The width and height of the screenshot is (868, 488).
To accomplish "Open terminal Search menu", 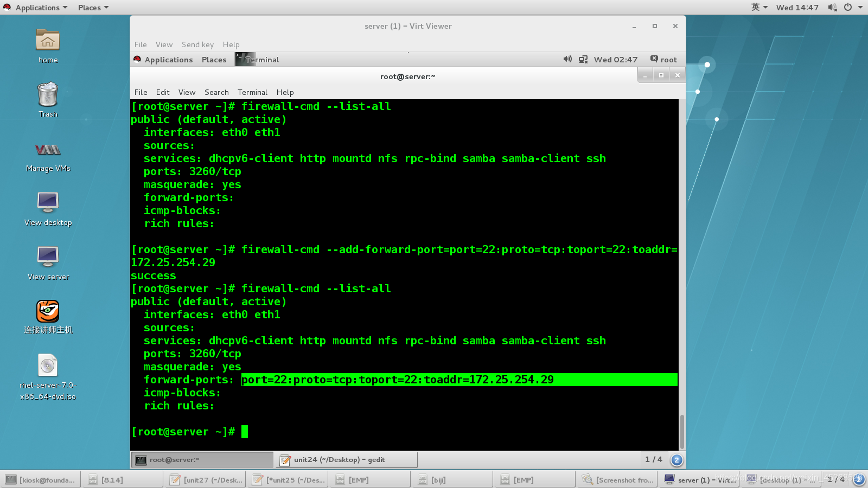I will point(216,92).
